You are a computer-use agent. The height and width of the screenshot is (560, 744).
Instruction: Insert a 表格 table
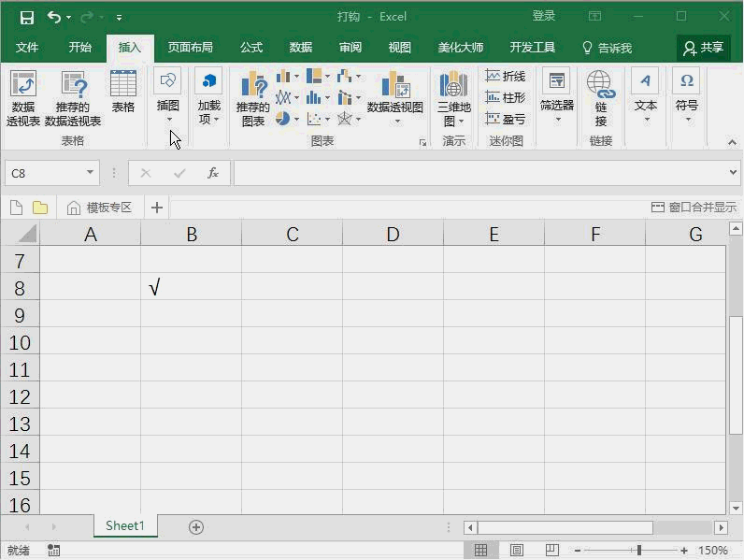(122, 92)
